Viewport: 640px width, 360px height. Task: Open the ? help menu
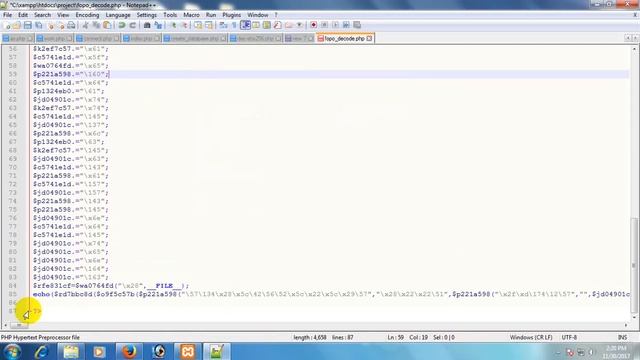click(276, 15)
